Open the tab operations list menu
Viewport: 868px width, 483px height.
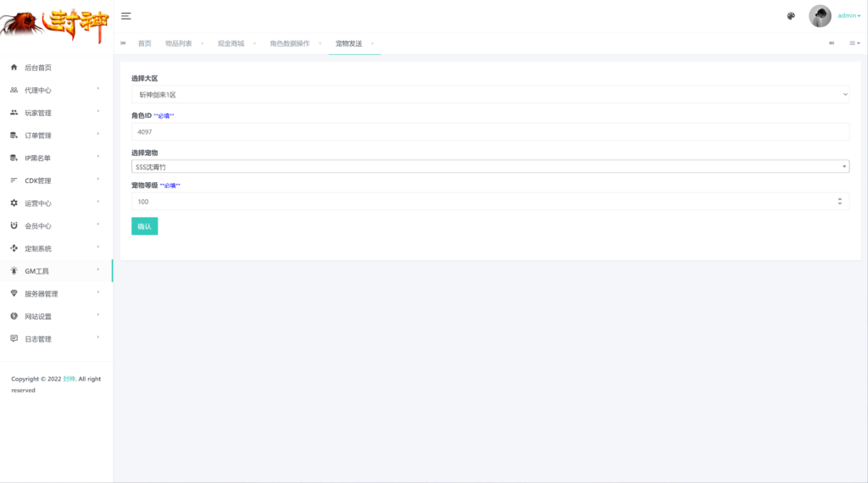[854, 43]
